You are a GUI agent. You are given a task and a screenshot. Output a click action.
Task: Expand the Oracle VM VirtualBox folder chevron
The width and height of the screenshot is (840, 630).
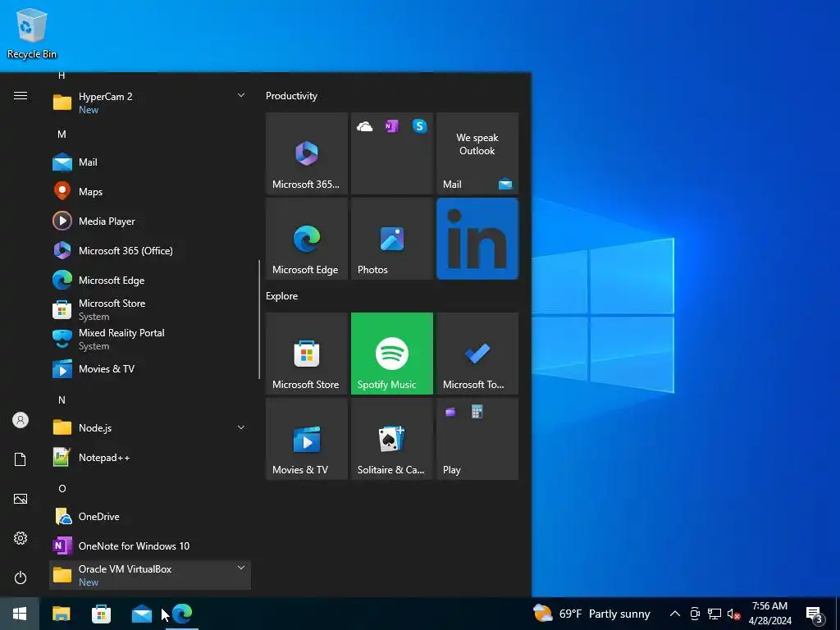pos(241,568)
